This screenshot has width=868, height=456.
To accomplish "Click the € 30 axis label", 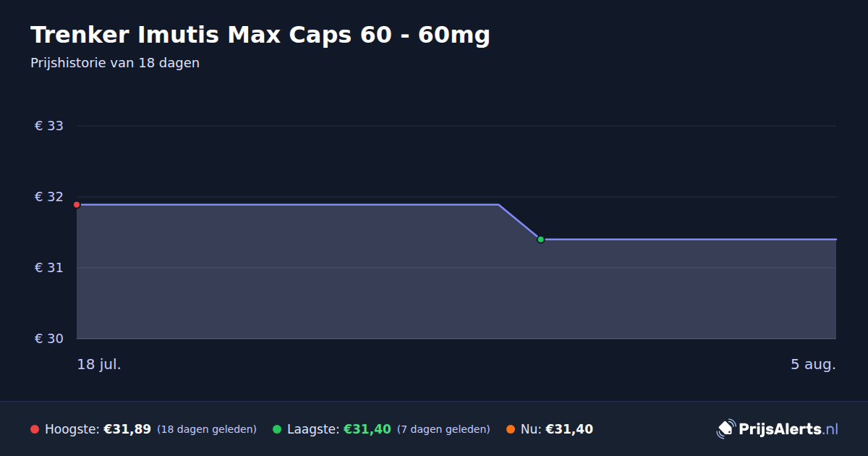I will click(x=49, y=339).
